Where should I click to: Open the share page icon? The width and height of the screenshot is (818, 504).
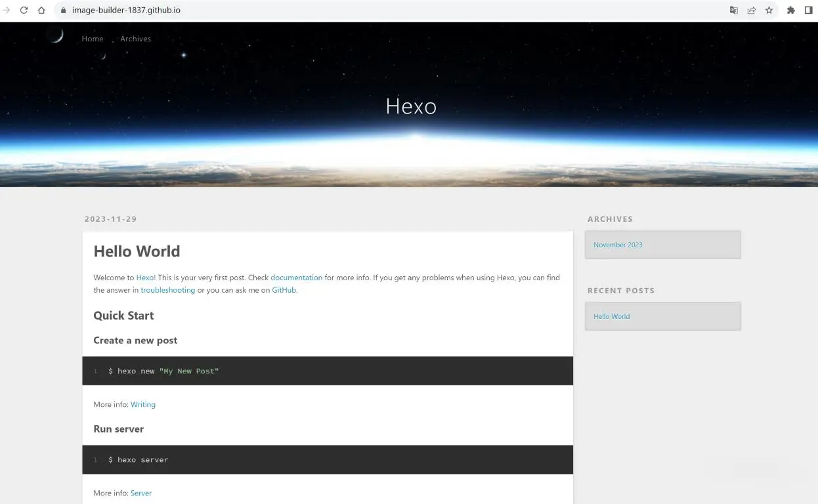pos(751,10)
